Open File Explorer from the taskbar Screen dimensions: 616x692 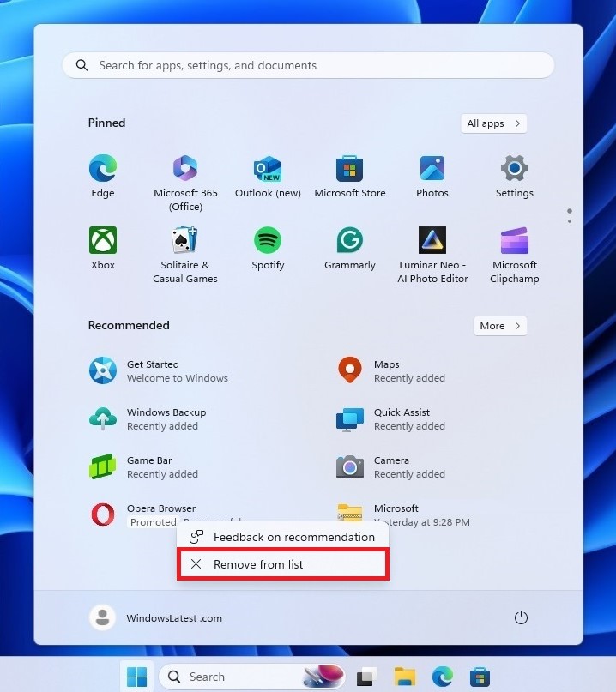[x=405, y=677]
